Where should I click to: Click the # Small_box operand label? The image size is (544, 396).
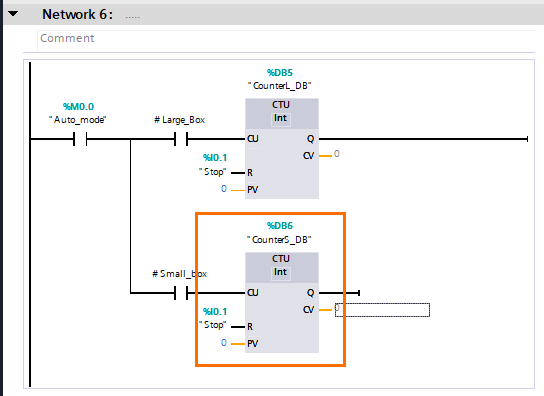click(179, 274)
